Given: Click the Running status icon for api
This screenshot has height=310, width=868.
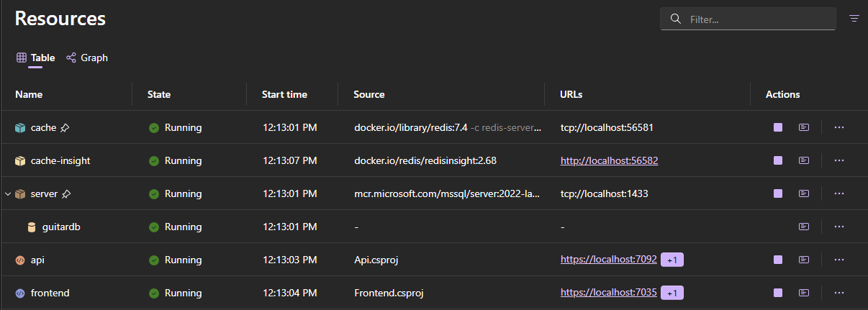Looking at the screenshot, I should [x=153, y=260].
